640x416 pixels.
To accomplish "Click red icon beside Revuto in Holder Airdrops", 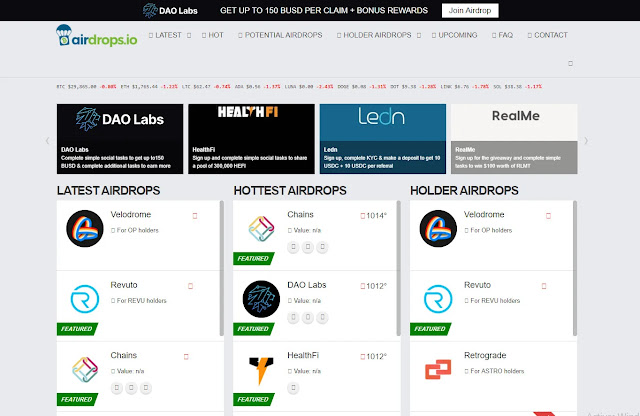I will pyautogui.click(x=544, y=286).
